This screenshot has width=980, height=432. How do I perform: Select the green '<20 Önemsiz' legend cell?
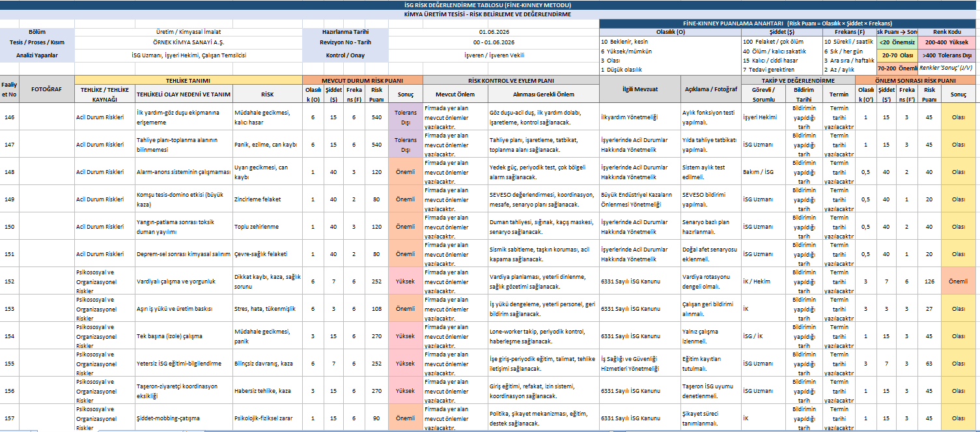tap(897, 42)
